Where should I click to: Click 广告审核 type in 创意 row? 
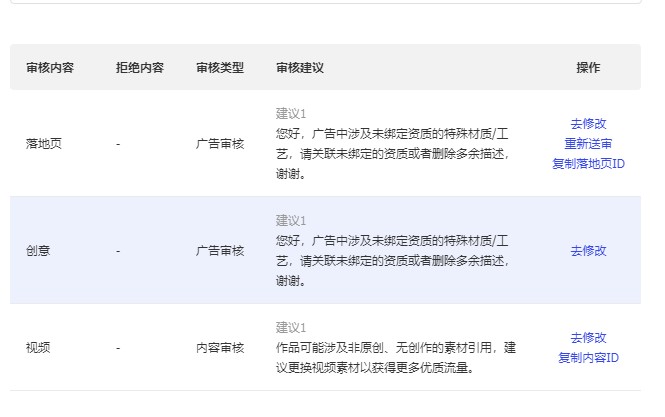coord(220,251)
